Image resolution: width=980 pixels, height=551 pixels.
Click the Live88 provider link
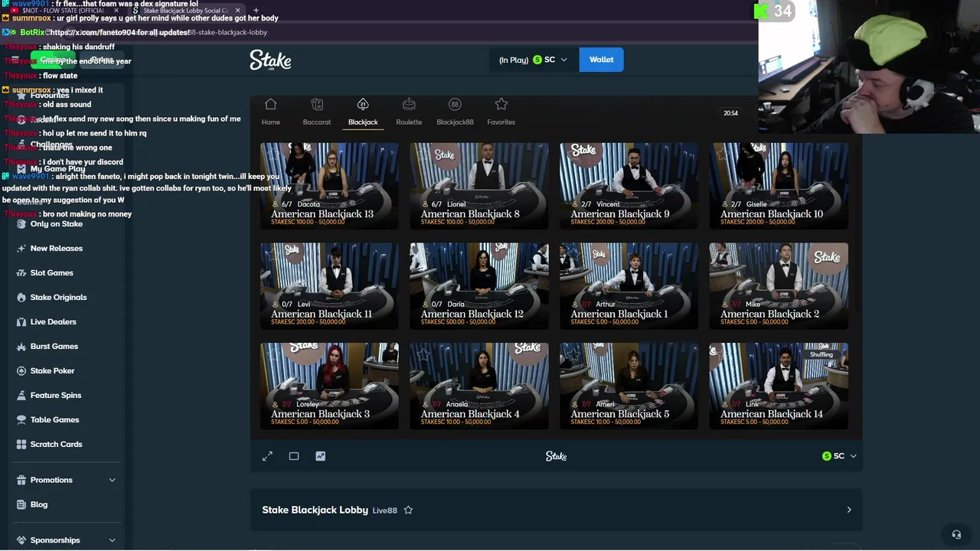coord(384,510)
